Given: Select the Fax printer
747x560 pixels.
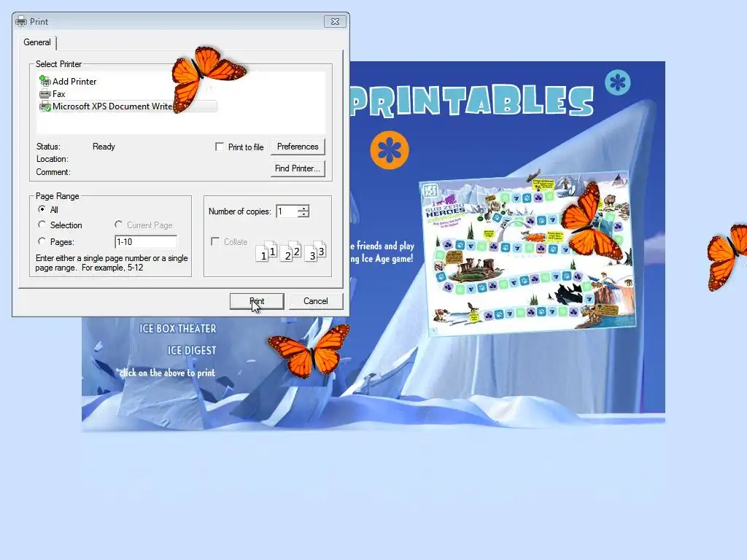Looking at the screenshot, I should 53,94.
